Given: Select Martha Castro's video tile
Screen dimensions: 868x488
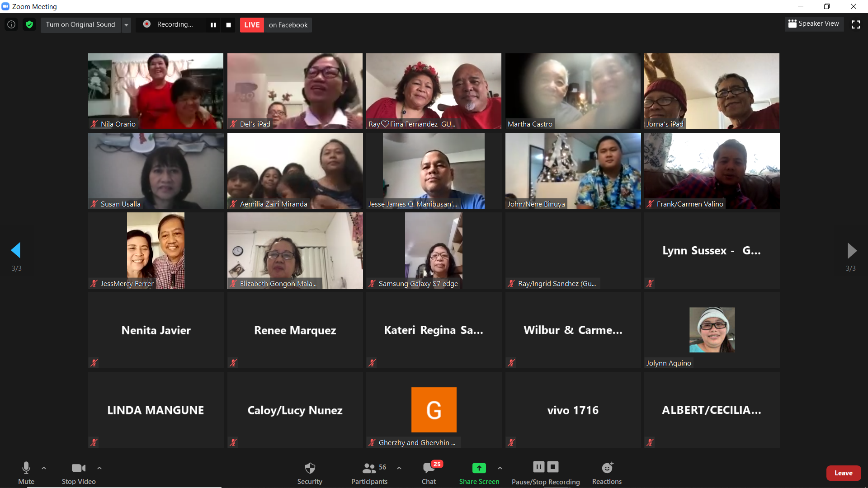Looking at the screenshot, I should coord(573,91).
